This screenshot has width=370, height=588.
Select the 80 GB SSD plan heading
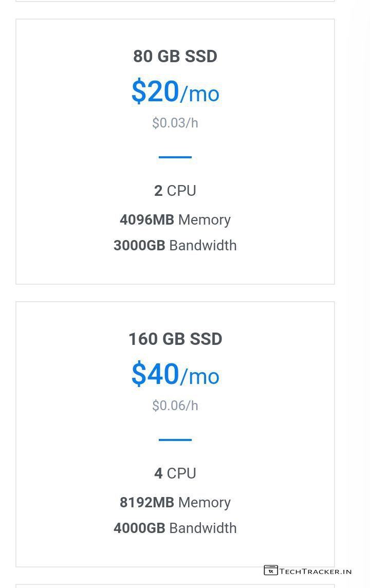(175, 57)
